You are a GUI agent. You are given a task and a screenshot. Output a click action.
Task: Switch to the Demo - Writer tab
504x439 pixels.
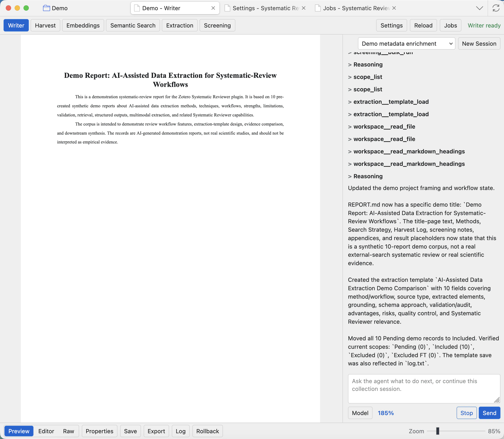(x=175, y=8)
